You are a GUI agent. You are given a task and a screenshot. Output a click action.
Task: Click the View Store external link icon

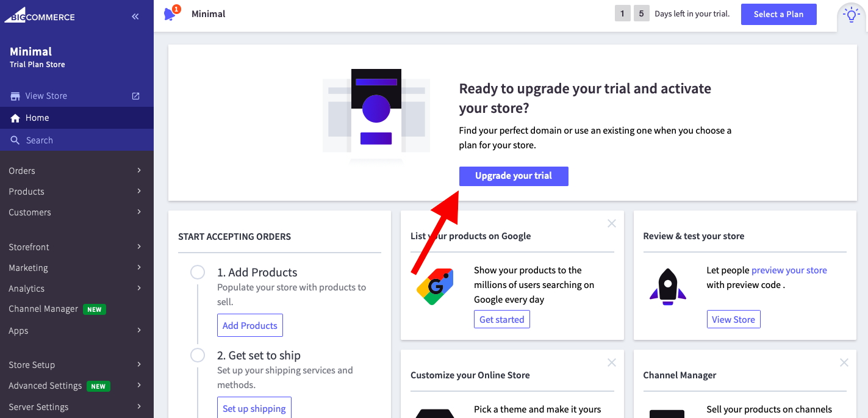(x=136, y=96)
